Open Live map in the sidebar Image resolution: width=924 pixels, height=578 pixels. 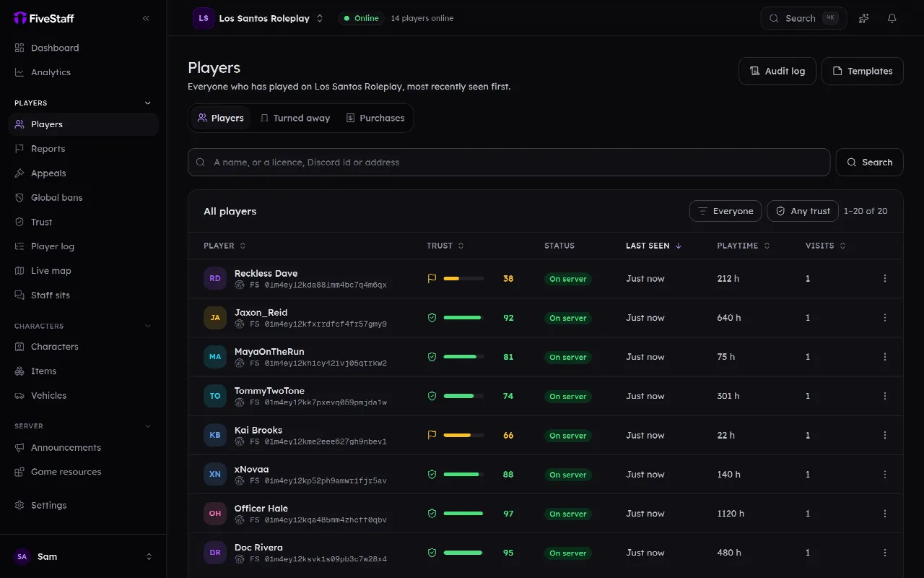click(x=83, y=271)
